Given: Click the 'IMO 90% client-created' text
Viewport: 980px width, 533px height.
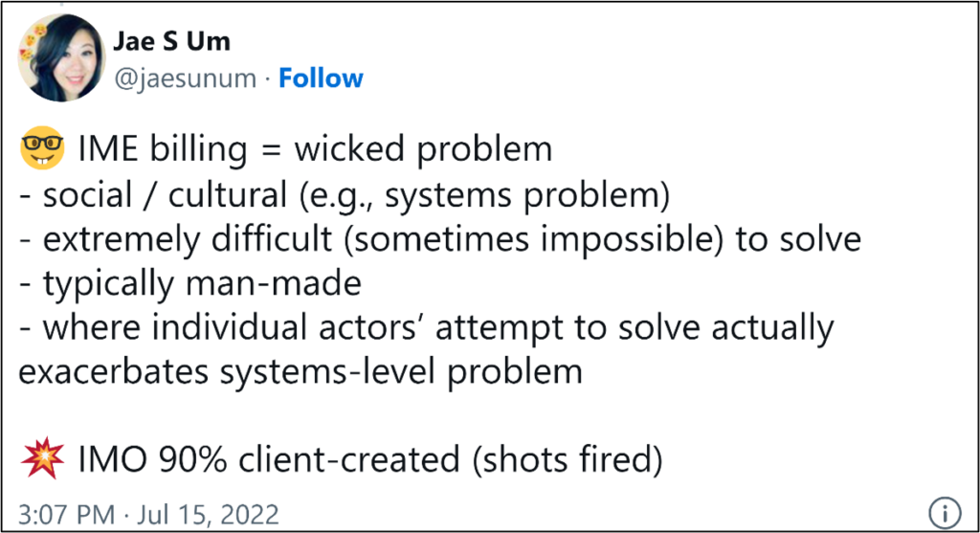Looking at the screenshot, I should click(x=269, y=460).
